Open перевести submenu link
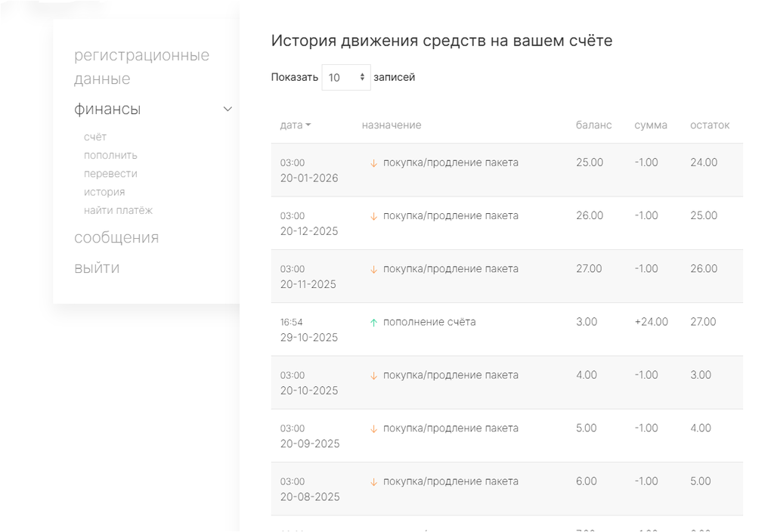Viewport: 774px width, 532px height. coord(110,174)
